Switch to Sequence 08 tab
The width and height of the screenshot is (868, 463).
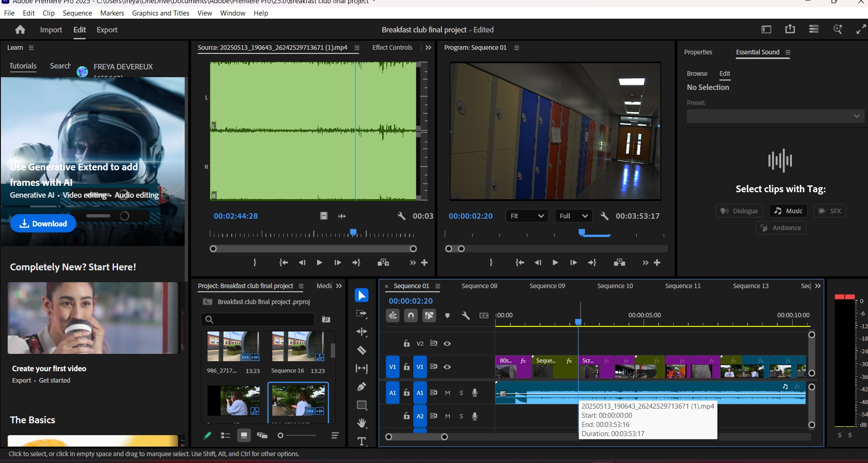(x=479, y=286)
